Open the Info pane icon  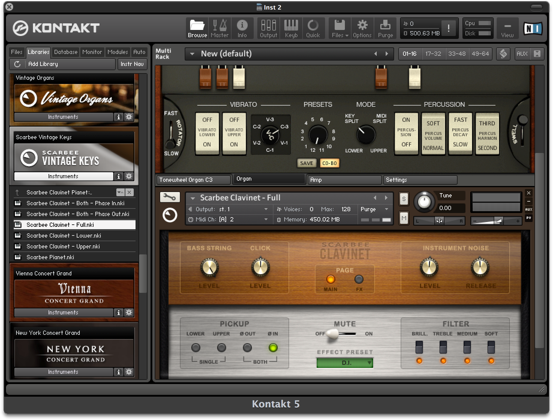pyautogui.click(x=242, y=28)
